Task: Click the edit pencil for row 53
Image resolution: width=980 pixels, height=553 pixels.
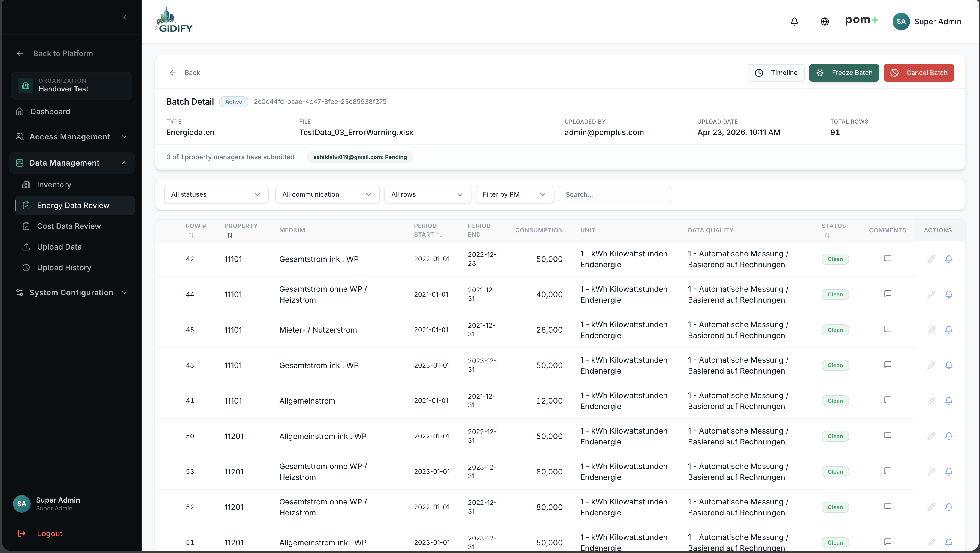Action: [931, 471]
